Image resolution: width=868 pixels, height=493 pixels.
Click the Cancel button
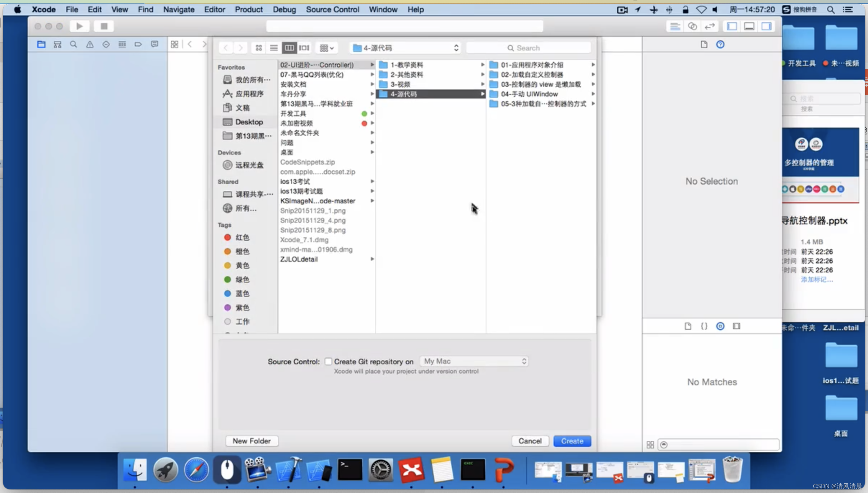(530, 441)
